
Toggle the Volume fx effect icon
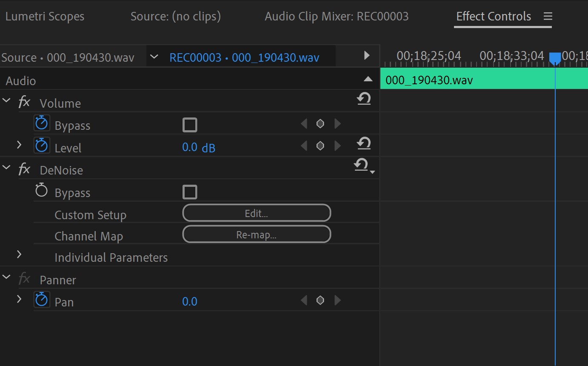(x=24, y=102)
